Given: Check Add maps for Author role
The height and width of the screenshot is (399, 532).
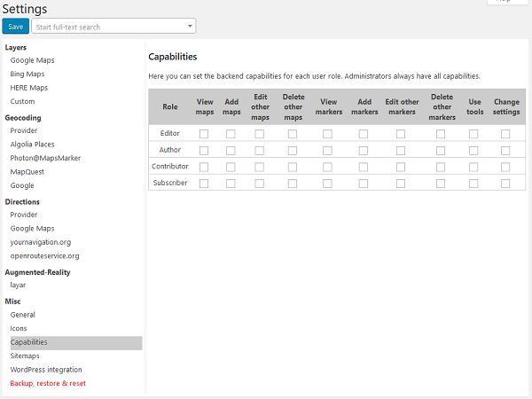Looking at the screenshot, I should 231,150.
